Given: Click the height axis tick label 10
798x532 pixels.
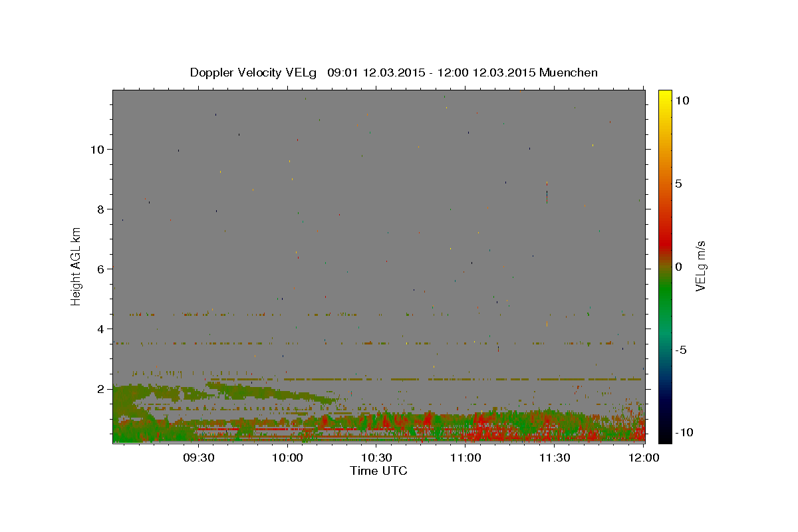Looking at the screenshot, I should point(99,150).
